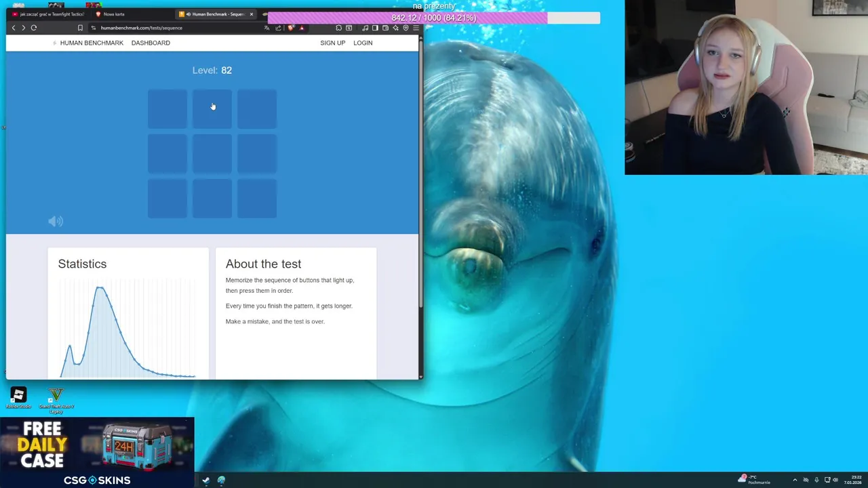Screen dimensions: 868x488
Task: Click LOGIN in the site header
Action: point(363,43)
